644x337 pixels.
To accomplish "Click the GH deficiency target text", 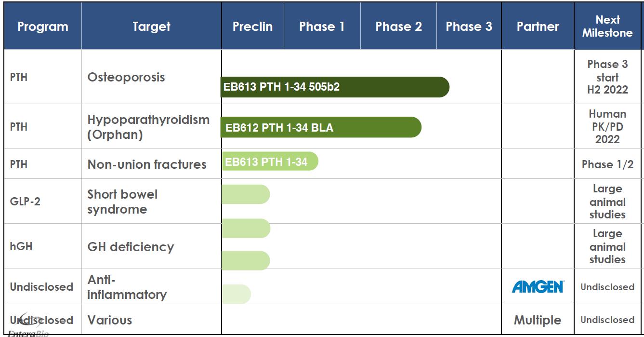I will pyautogui.click(x=130, y=247).
